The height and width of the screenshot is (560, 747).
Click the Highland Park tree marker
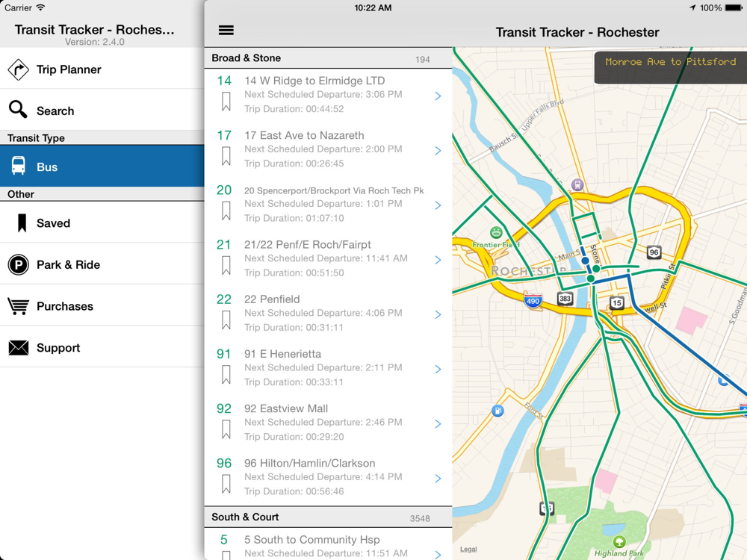click(619, 541)
